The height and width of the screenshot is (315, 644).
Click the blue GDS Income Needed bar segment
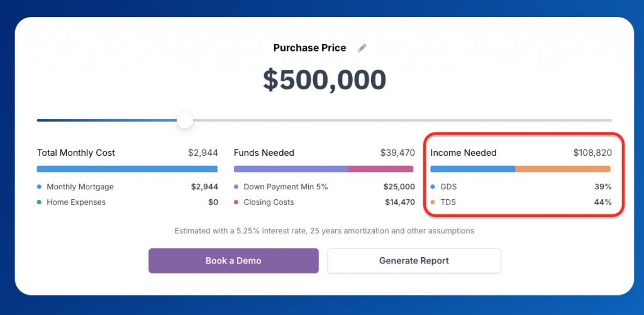click(473, 169)
